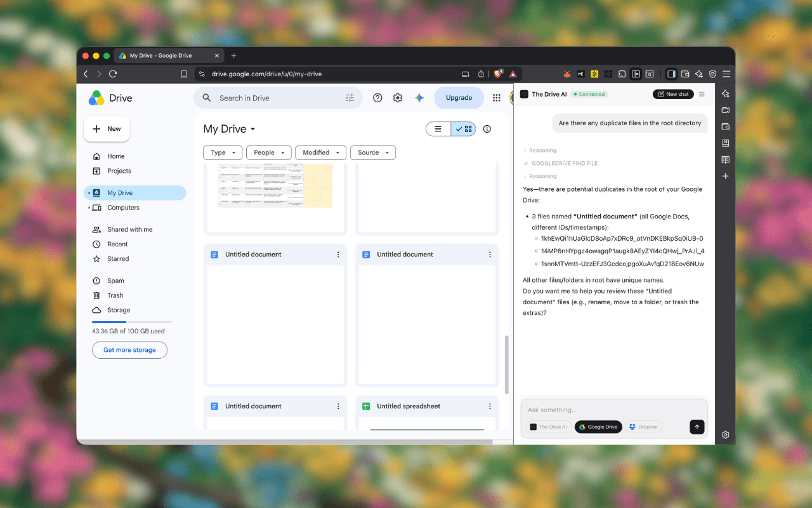Open the browser hamburger menu
This screenshot has width=812, height=508.
click(726, 74)
